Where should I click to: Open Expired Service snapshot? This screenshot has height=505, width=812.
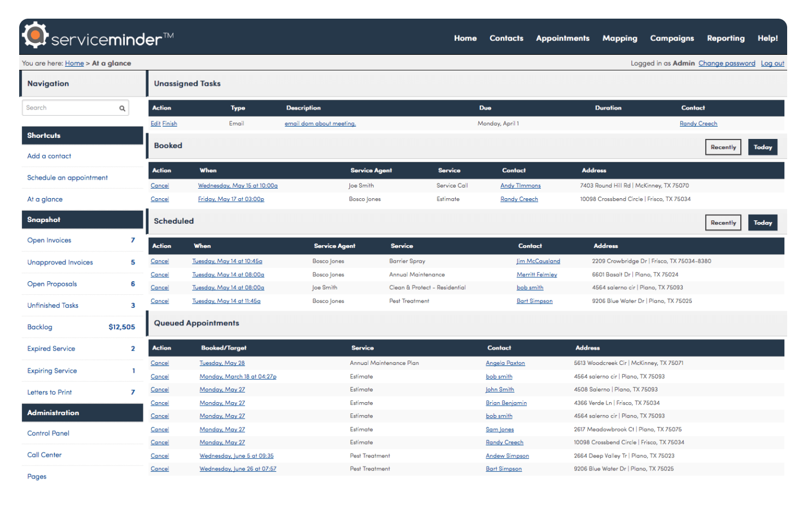coord(51,349)
